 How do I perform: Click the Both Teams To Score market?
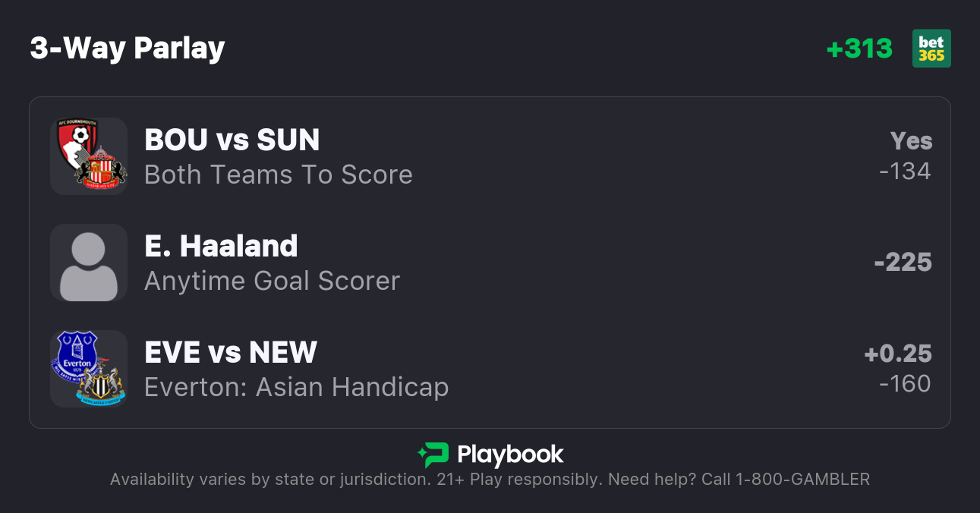279,175
